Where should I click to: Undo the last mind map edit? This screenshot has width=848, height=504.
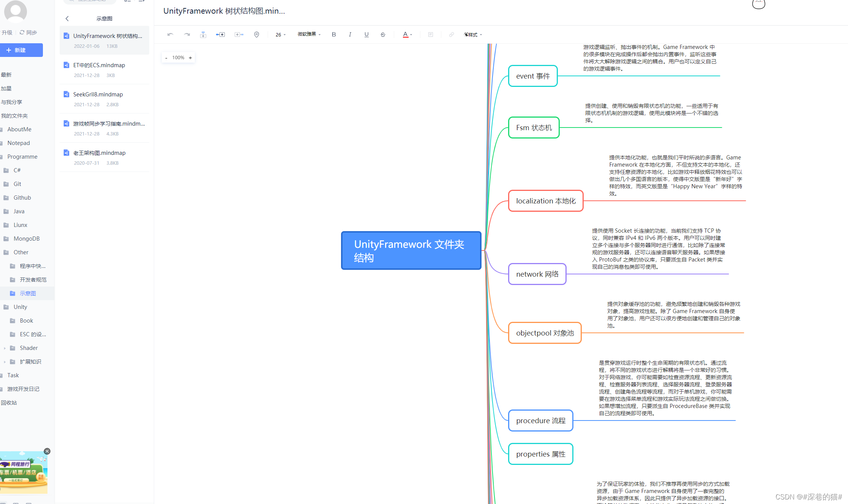click(170, 35)
